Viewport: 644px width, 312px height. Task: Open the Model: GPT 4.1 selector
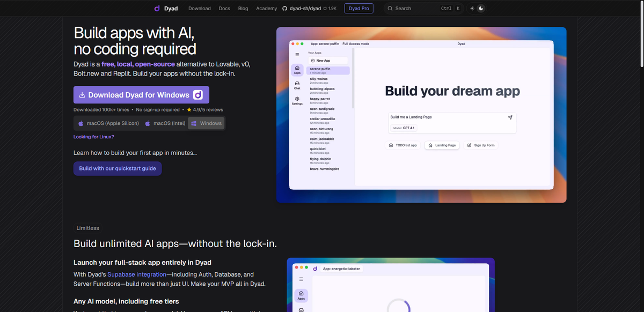point(404,128)
